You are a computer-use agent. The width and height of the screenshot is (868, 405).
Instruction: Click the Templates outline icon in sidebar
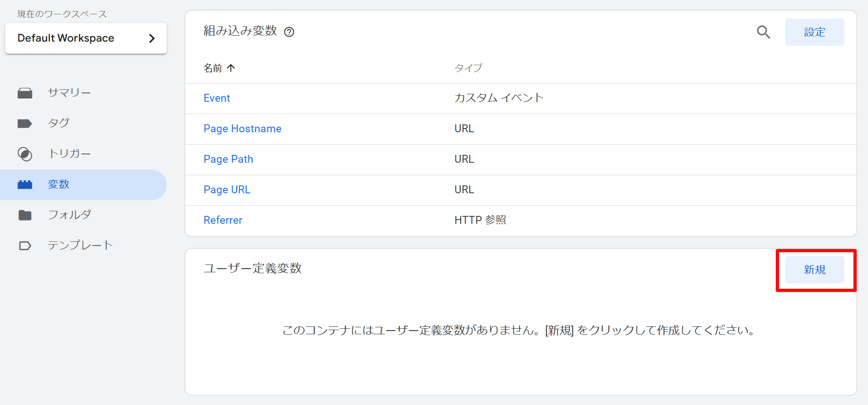[x=25, y=245]
